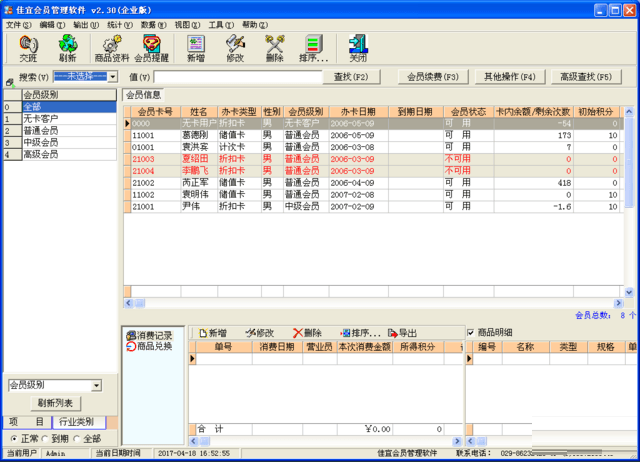This screenshot has height=462, width=640.
Task: Open 会员提醒 member reminder icon
Action: point(151,47)
